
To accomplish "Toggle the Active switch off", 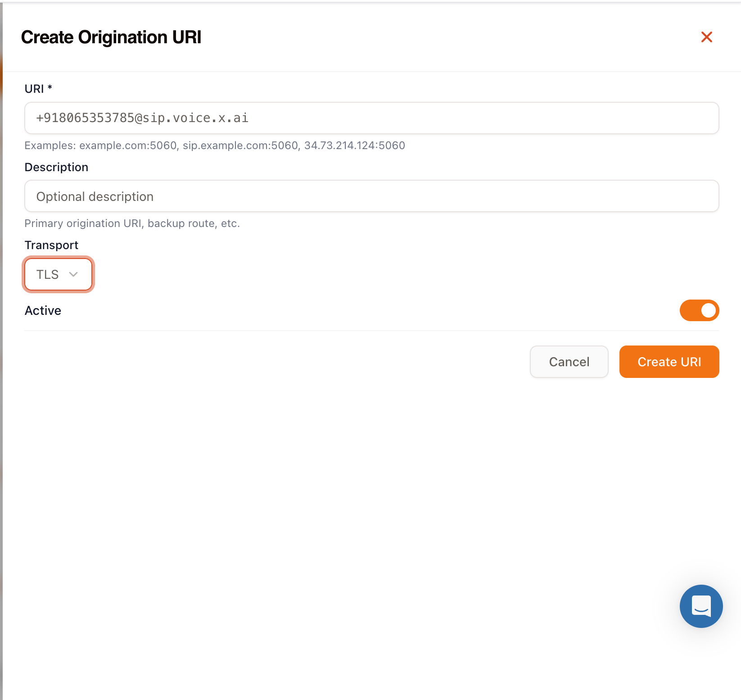I will (x=699, y=310).
